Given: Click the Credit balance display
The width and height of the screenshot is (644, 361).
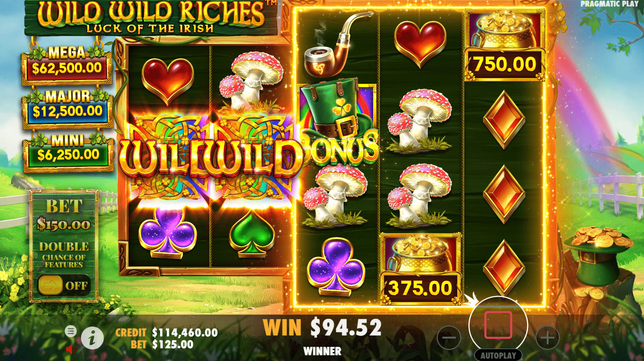Looking at the screenshot, I should [x=166, y=333].
